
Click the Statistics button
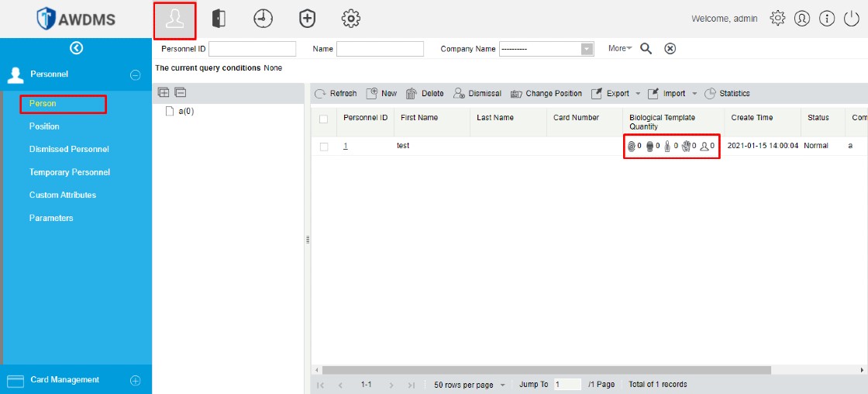(x=727, y=94)
